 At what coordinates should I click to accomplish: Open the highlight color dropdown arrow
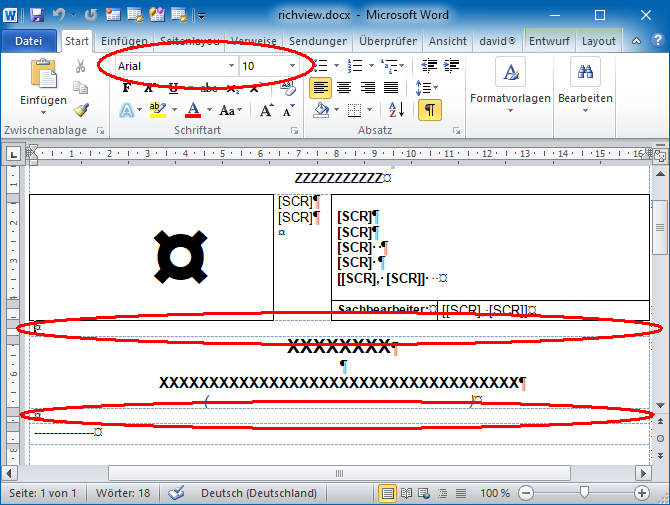point(174,110)
